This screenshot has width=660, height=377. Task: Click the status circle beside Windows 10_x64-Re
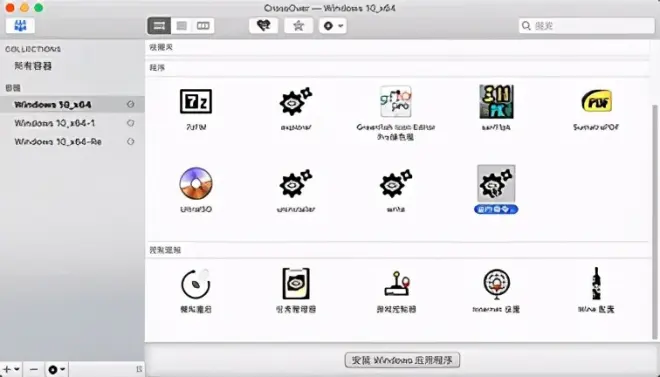point(130,141)
